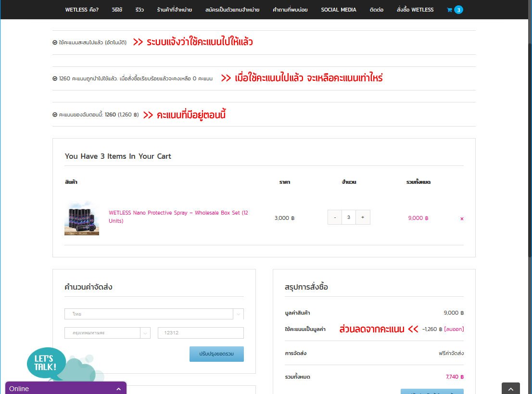532x394 pixels.
Task: Select the รีวิว menu item
Action: (139, 10)
